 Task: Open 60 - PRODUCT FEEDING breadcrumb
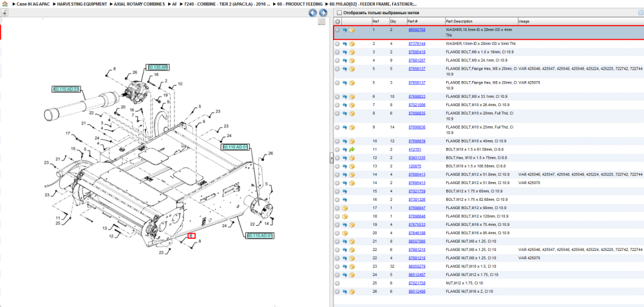point(300,4)
